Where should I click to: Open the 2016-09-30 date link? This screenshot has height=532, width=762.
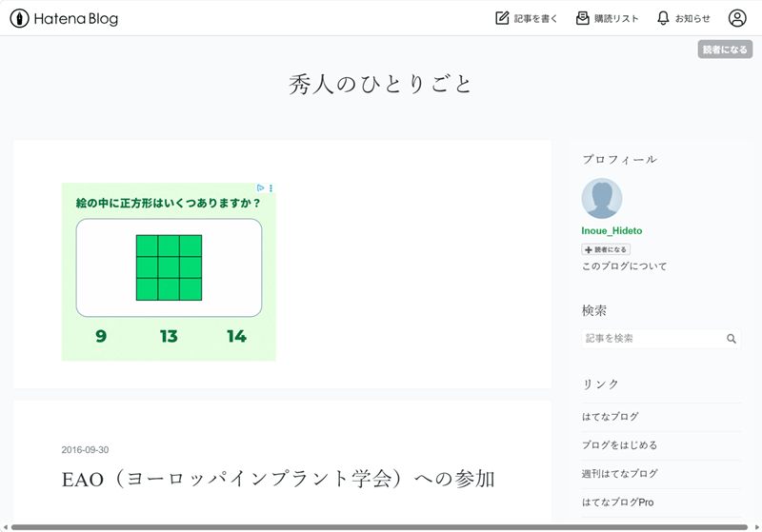pos(85,450)
